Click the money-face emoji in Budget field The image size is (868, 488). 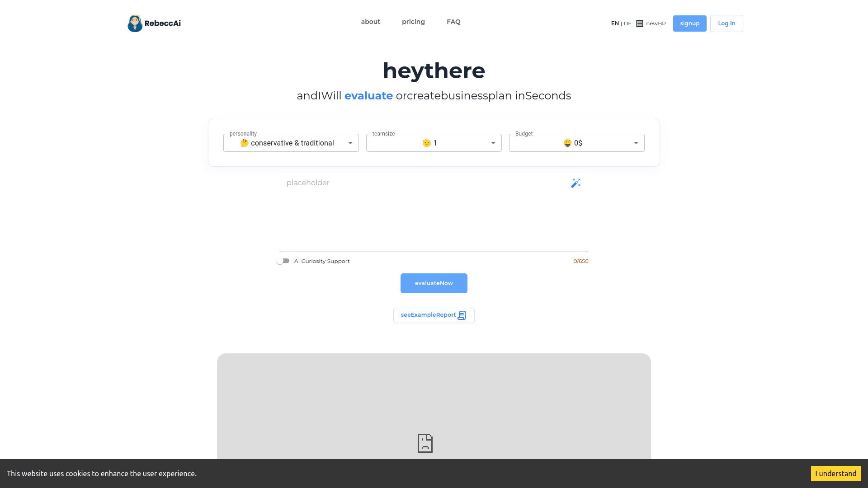[x=567, y=143]
